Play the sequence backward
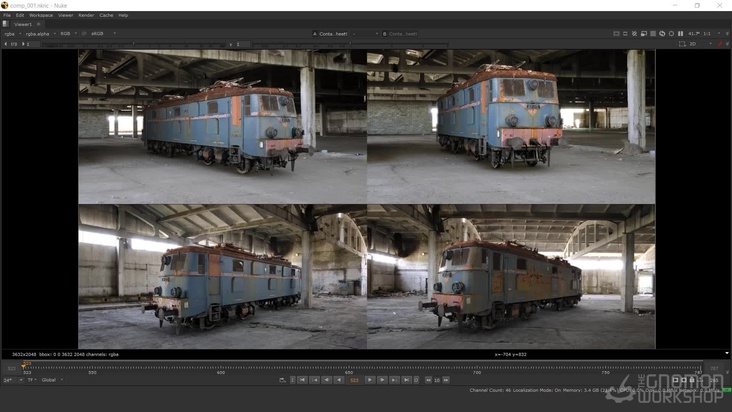The height and width of the screenshot is (412, 732). (339, 380)
